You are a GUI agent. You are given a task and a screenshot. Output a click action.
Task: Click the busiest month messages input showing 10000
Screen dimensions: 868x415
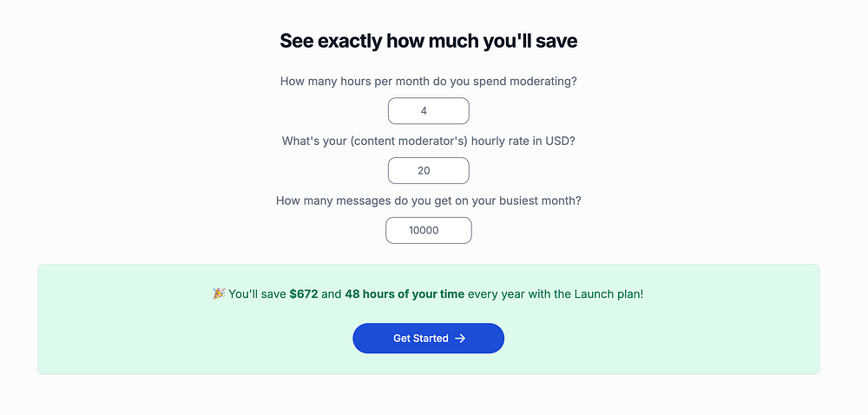click(429, 230)
